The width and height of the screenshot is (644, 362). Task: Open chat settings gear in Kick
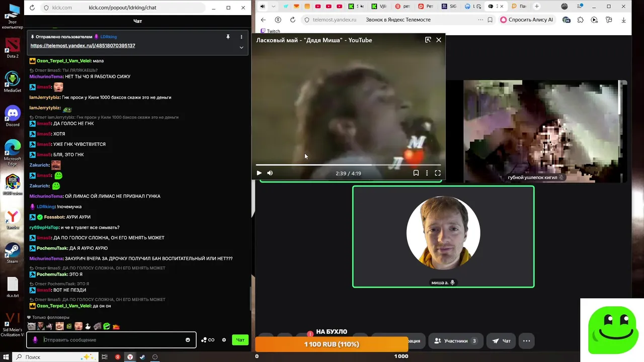224,340
